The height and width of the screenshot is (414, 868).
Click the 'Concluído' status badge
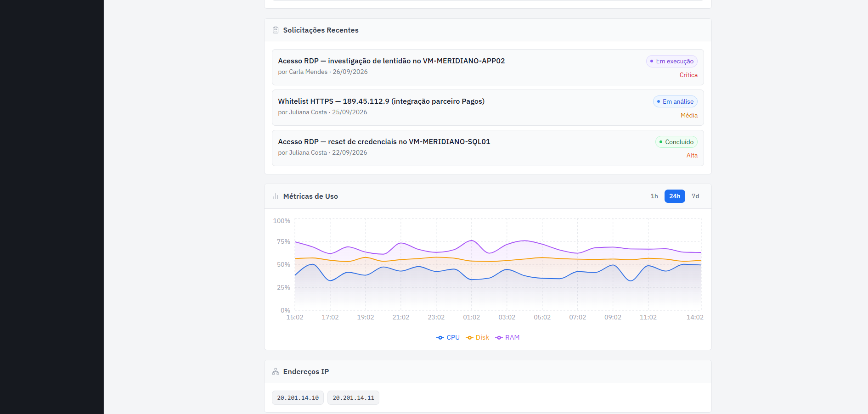pyautogui.click(x=676, y=142)
